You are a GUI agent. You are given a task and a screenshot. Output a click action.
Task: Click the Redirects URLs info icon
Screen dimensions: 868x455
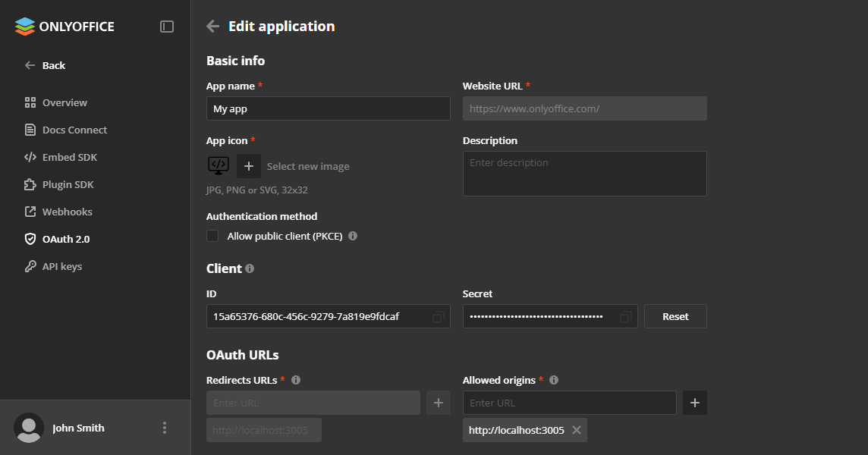(x=296, y=380)
